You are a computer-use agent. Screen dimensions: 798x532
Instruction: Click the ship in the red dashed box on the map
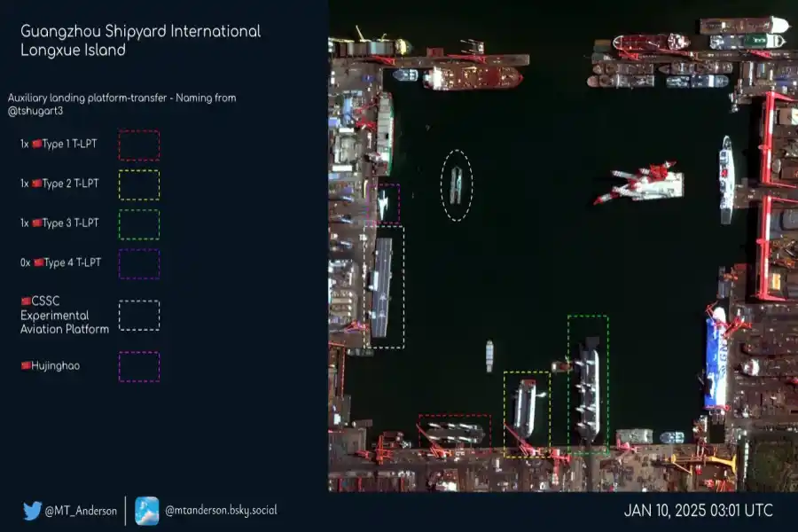tap(455, 432)
